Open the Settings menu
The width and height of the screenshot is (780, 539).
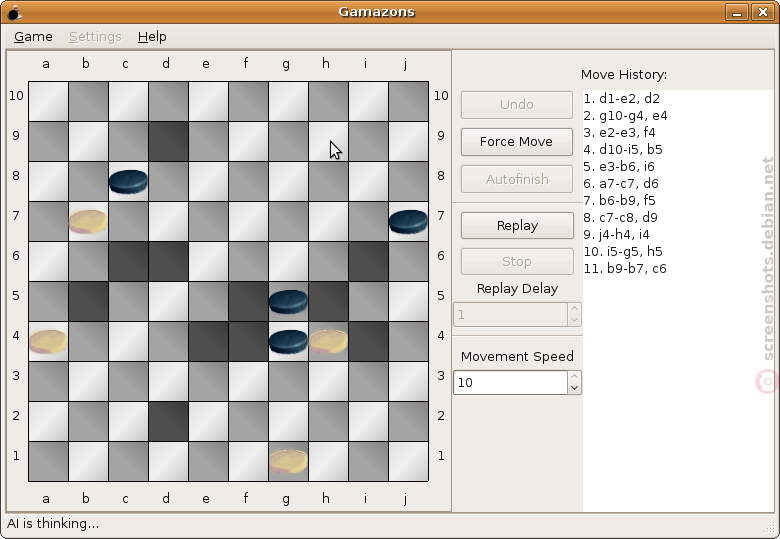pos(95,37)
